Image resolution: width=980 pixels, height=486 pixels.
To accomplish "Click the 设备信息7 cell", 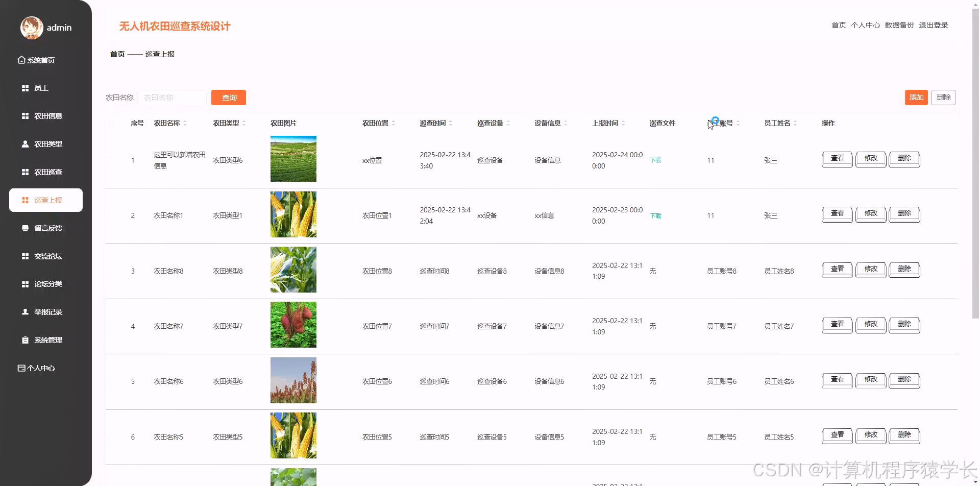I will (549, 326).
